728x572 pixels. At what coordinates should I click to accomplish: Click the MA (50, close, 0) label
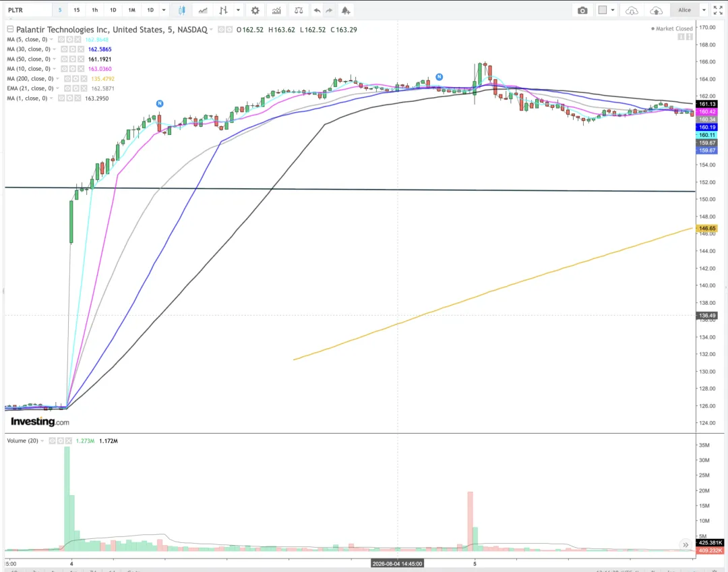(x=28, y=59)
